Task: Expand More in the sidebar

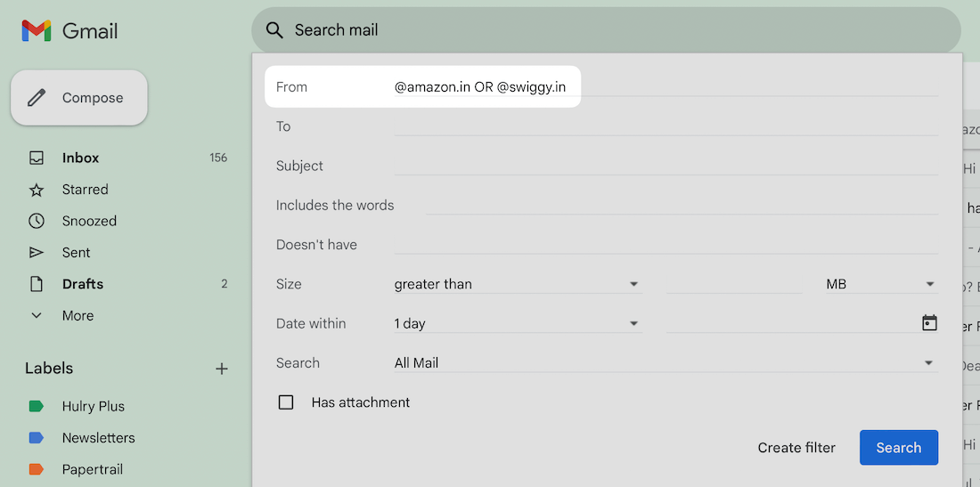Action: tap(77, 316)
